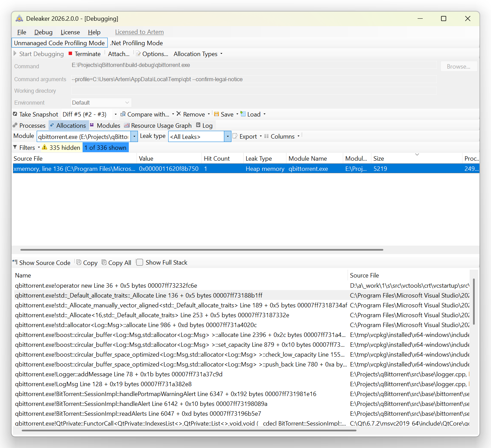This screenshot has height=448, width=491.
Task: Click the Load snapshot icon
Action: click(243, 114)
